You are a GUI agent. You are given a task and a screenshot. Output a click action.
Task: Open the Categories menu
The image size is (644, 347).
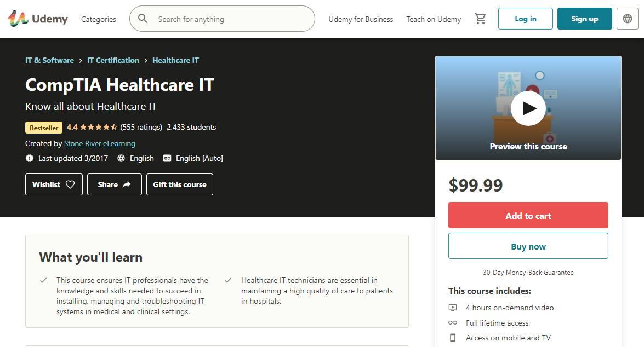point(98,19)
